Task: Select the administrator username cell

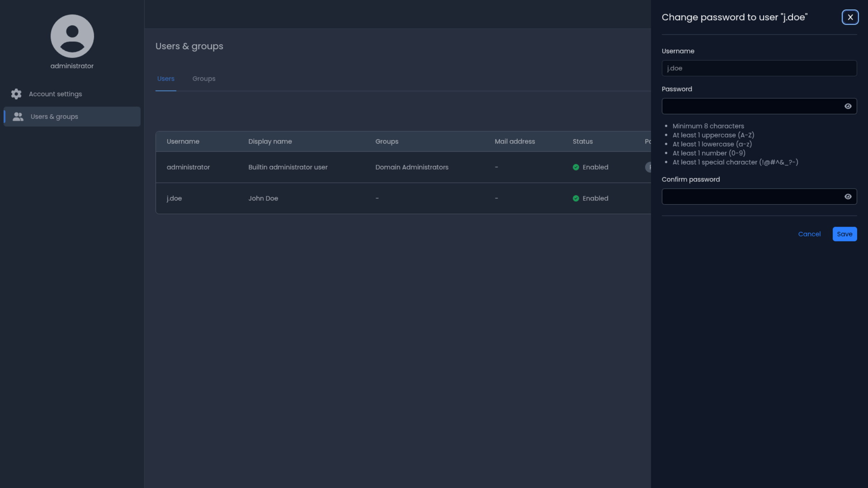Action: tap(188, 167)
